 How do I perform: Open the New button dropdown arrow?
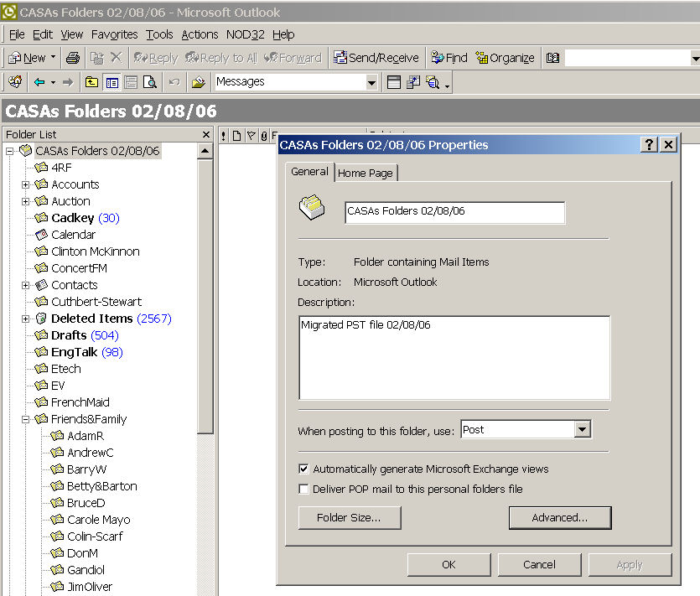coord(53,58)
